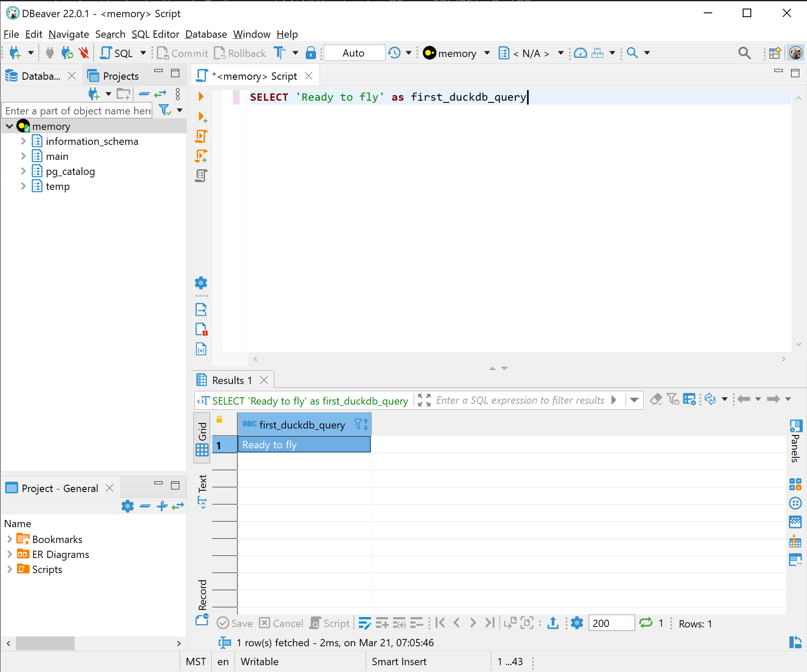Switch to the Projects tab
807x672 pixels.
click(120, 75)
